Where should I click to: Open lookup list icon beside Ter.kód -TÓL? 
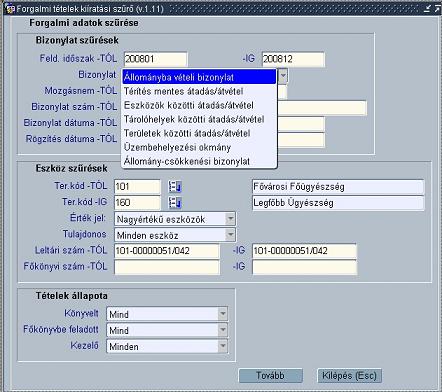(x=175, y=187)
